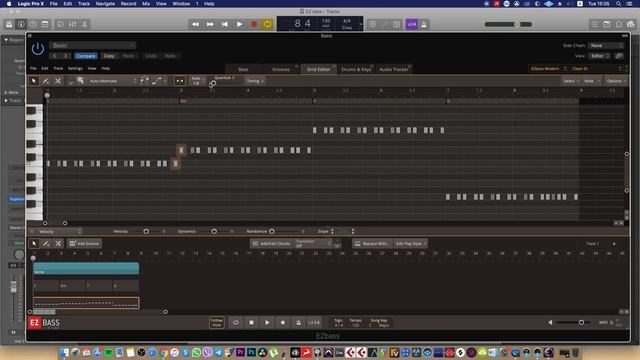Add a new song track with plus

click(614, 244)
